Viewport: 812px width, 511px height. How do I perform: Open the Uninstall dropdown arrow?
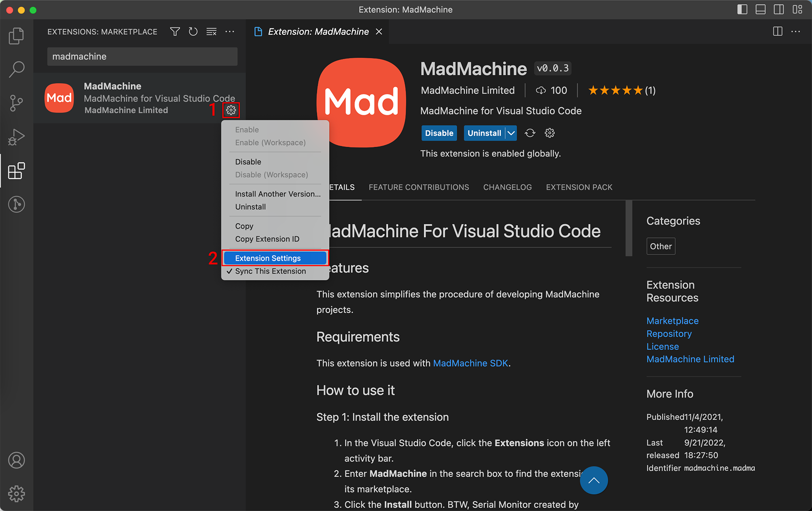pyautogui.click(x=511, y=133)
